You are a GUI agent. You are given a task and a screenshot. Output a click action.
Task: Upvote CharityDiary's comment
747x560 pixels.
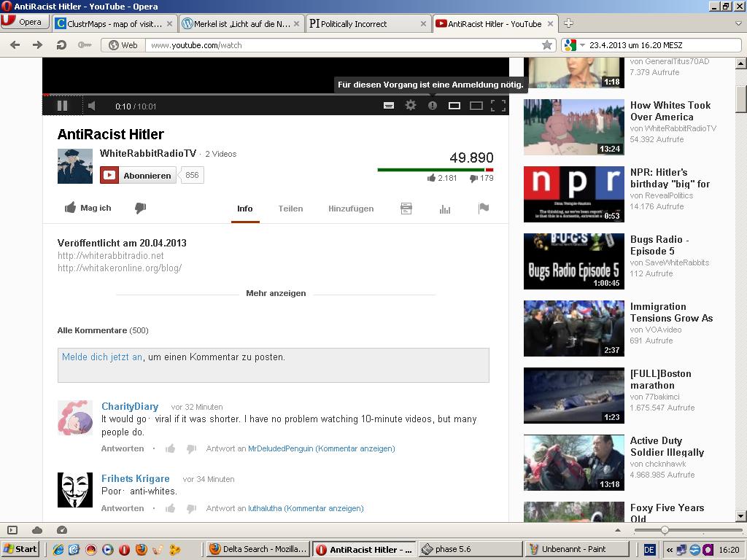point(170,448)
